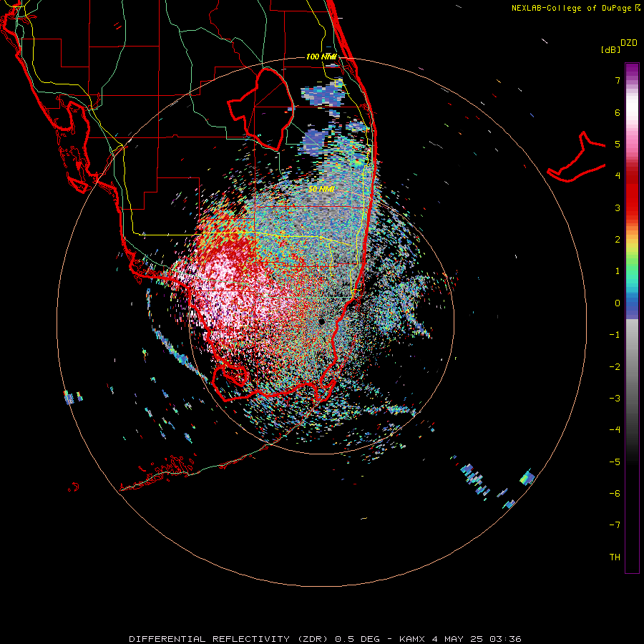
Task: Click the colorbar value -3 label
Action: point(615,398)
